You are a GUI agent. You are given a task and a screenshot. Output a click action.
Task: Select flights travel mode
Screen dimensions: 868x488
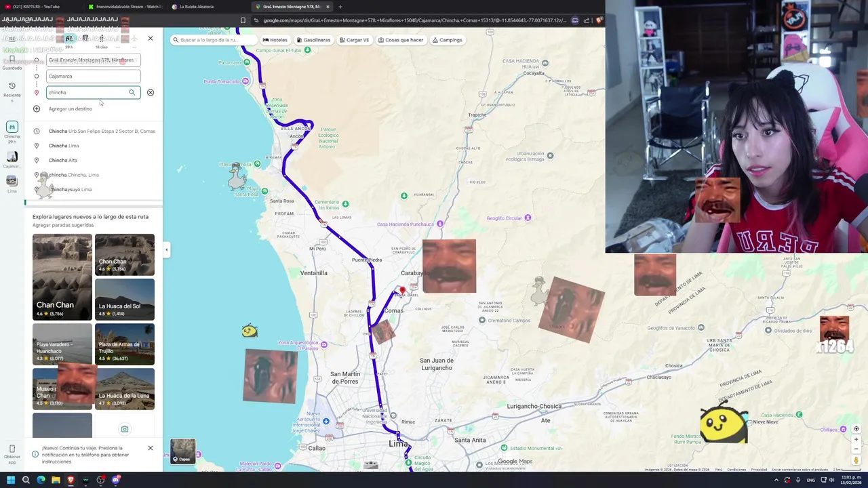coord(134,39)
